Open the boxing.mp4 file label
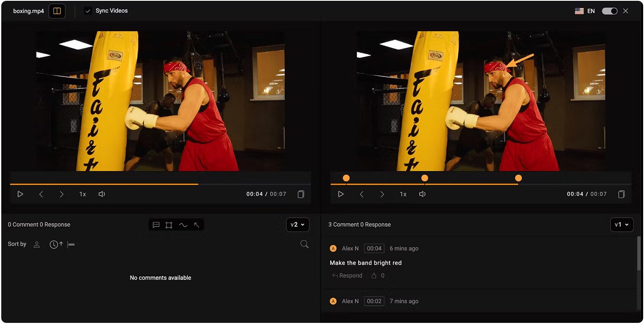This screenshot has height=325, width=644. click(x=28, y=11)
